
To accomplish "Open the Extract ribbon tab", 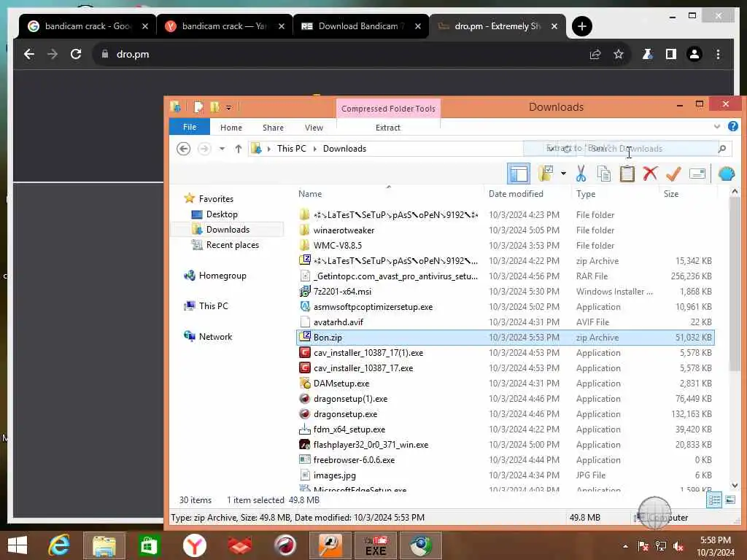I will tap(388, 128).
